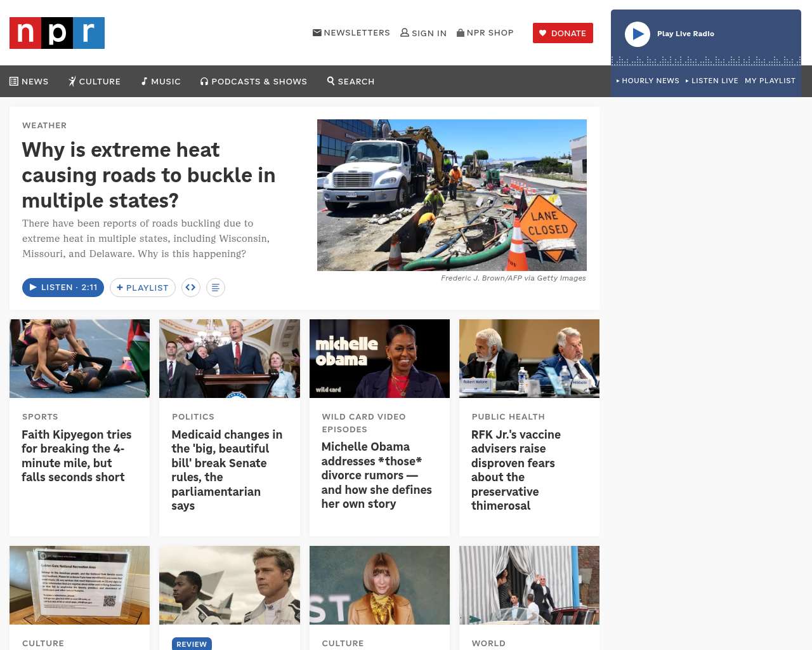812x650 pixels.
Task: Click the Play Live Radio label
Action: (686, 34)
